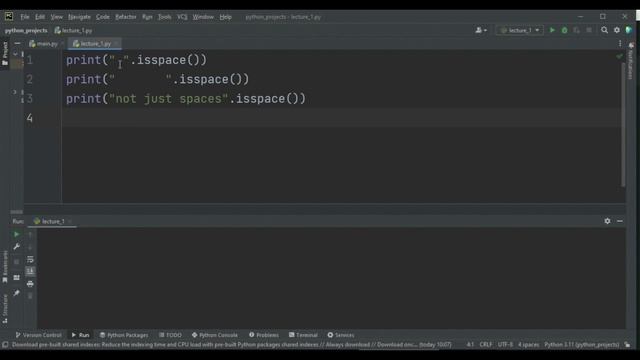Click the Stop square in Run panel
The width and height of the screenshot is (640, 360).
(x=16, y=262)
